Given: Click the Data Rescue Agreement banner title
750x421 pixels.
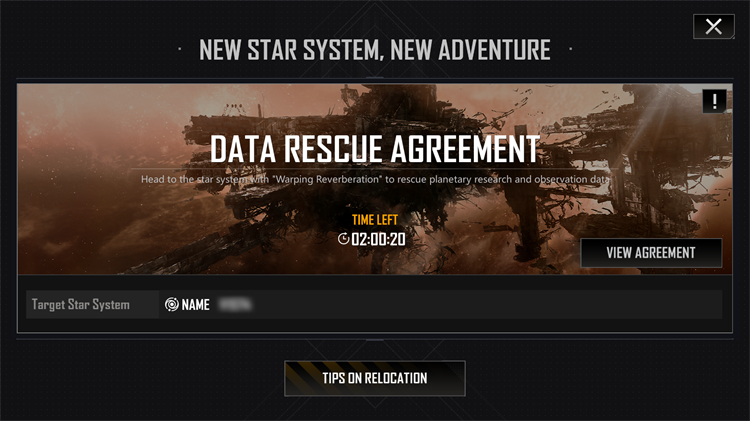Looking at the screenshot, I should pos(375,148).
